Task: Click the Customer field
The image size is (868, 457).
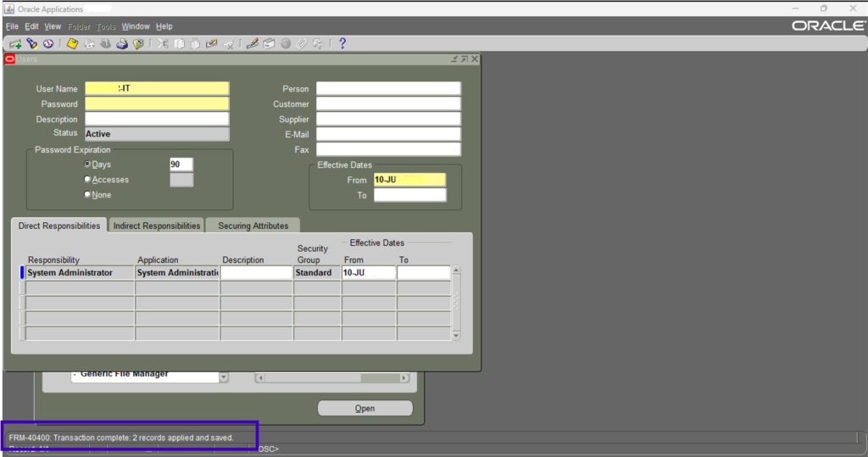Action: click(x=388, y=103)
